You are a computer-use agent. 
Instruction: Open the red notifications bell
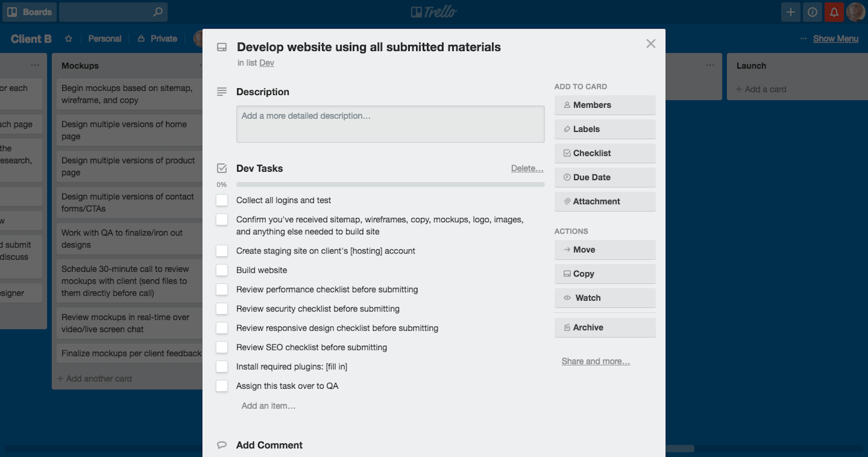(x=834, y=12)
